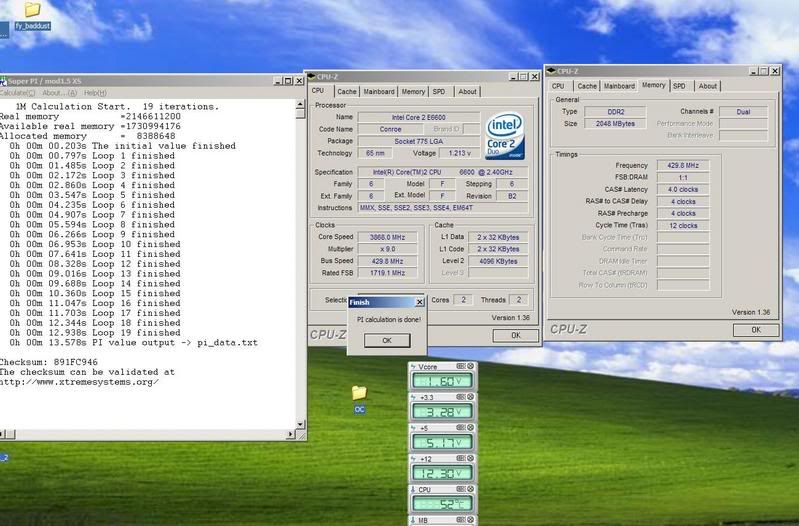Click the 'Loop 19 finished' line in Super PI
The image size is (799, 526).
pyautogui.click(x=95, y=333)
